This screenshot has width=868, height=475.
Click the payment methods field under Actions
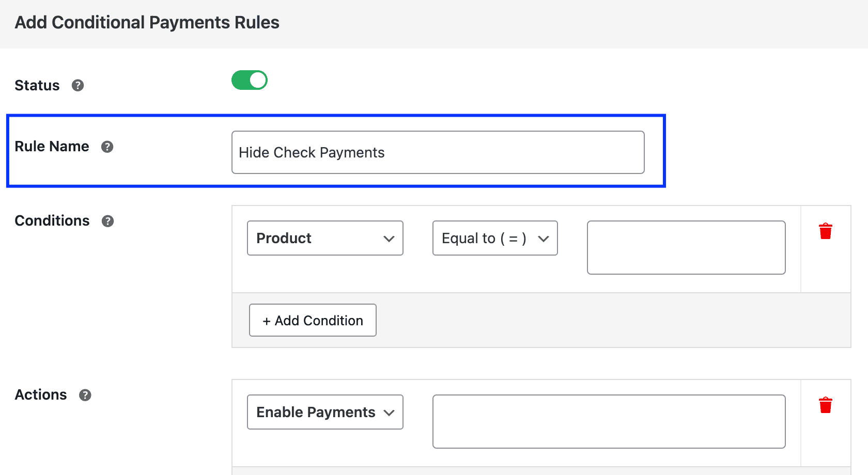[x=609, y=421]
